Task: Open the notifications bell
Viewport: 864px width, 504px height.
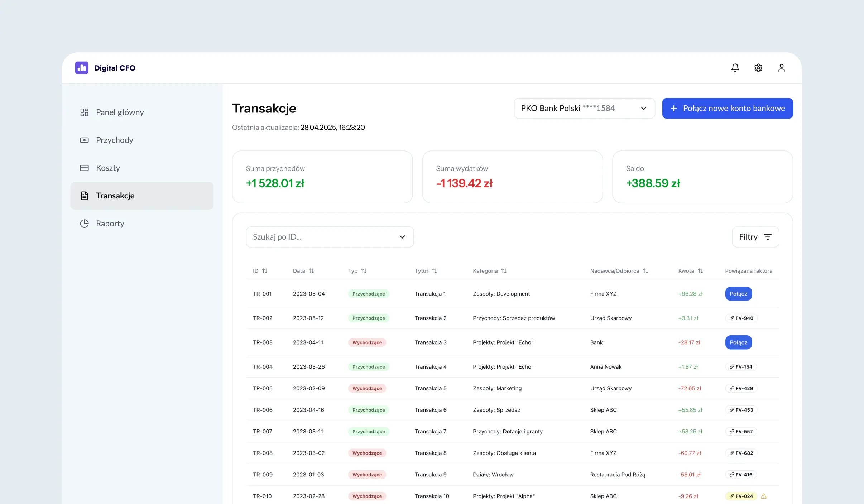Action: [735, 68]
